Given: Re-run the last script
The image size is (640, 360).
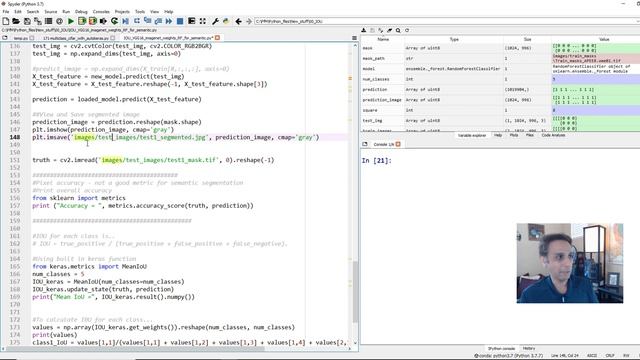Looking at the screenshot, I should (x=114, y=21).
